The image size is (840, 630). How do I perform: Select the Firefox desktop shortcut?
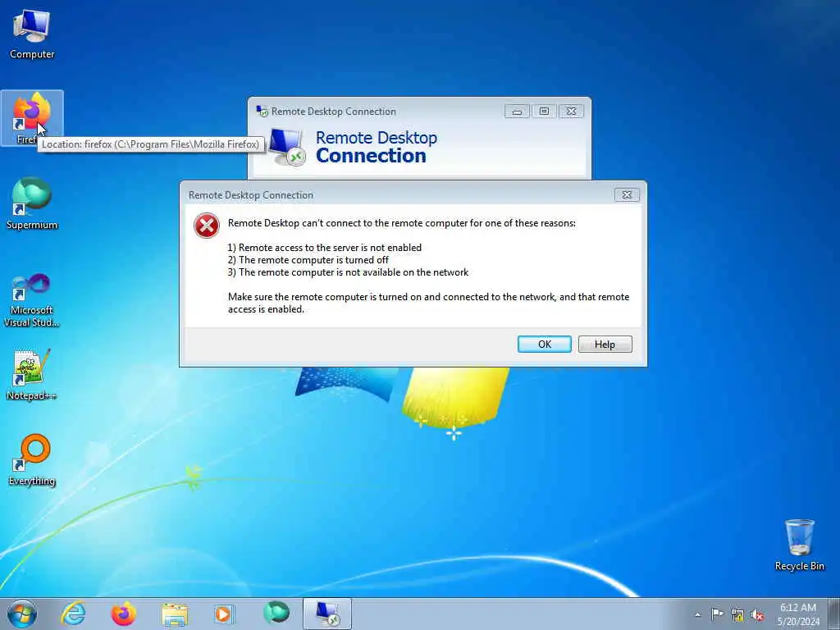(x=32, y=118)
